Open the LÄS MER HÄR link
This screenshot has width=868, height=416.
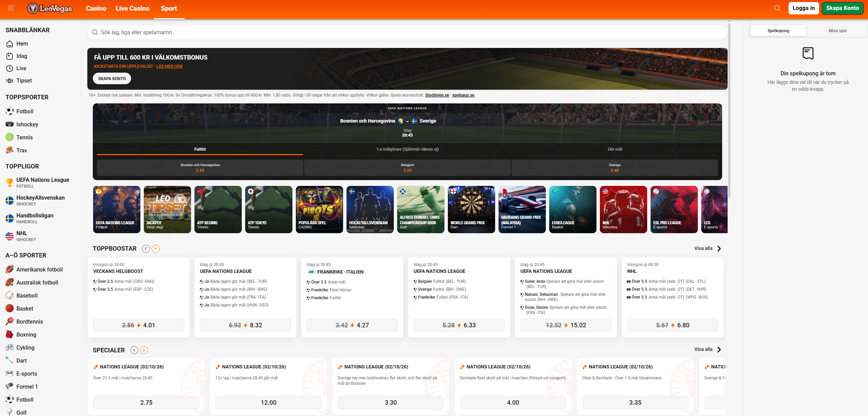click(x=169, y=66)
